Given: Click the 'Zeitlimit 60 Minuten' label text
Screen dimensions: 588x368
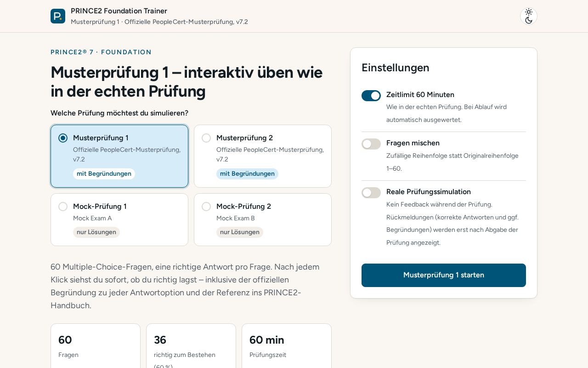Looking at the screenshot, I should pyautogui.click(x=420, y=95).
